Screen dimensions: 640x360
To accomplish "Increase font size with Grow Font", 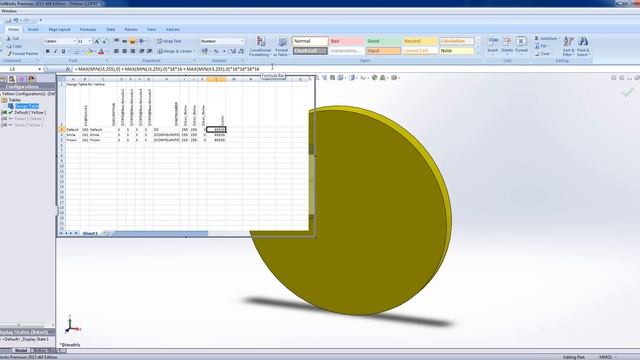I will 97,41.
